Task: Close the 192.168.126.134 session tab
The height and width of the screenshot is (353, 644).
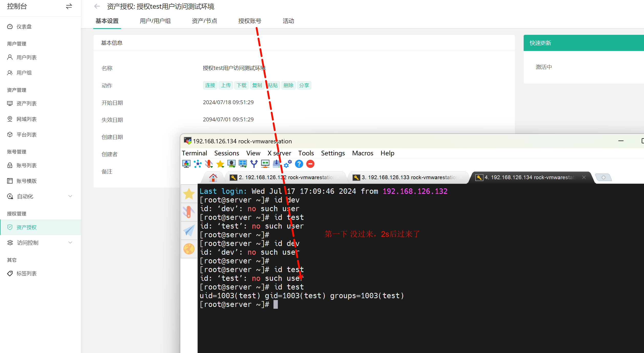Action: click(584, 177)
